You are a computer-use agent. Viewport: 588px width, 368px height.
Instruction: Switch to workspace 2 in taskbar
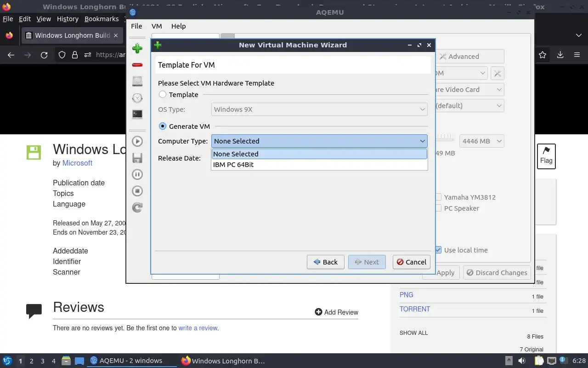tap(31, 361)
